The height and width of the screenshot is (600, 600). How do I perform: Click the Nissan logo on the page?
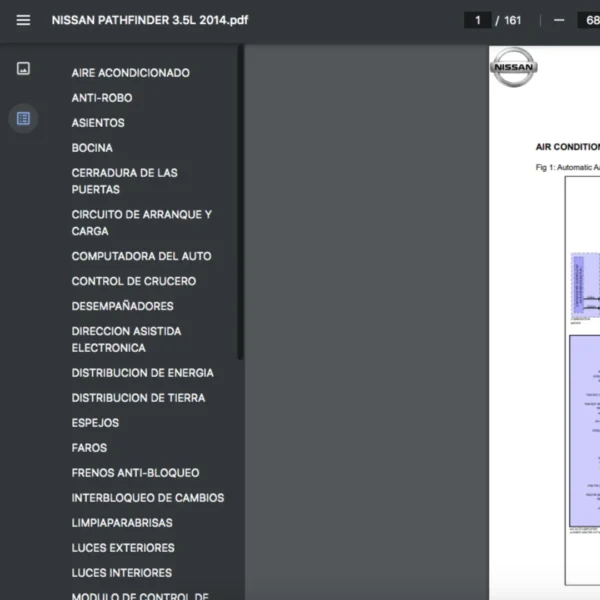pyautogui.click(x=514, y=68)
